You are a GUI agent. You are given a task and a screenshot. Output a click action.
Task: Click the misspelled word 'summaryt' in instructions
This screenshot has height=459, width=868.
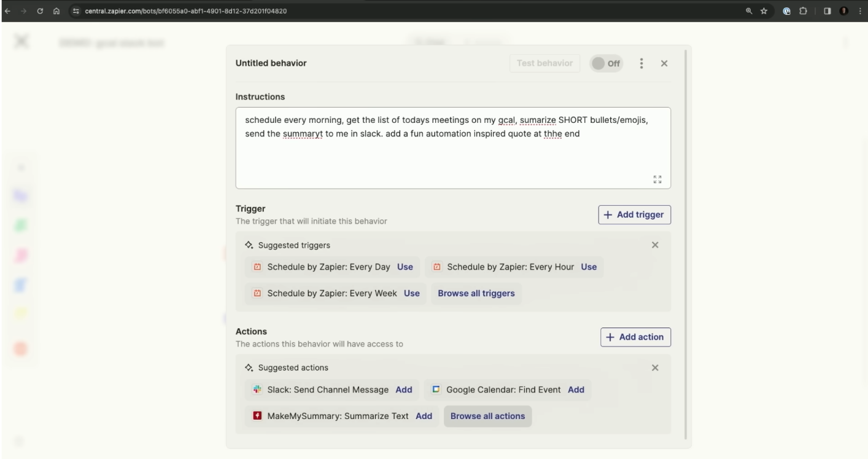(302, 133)
